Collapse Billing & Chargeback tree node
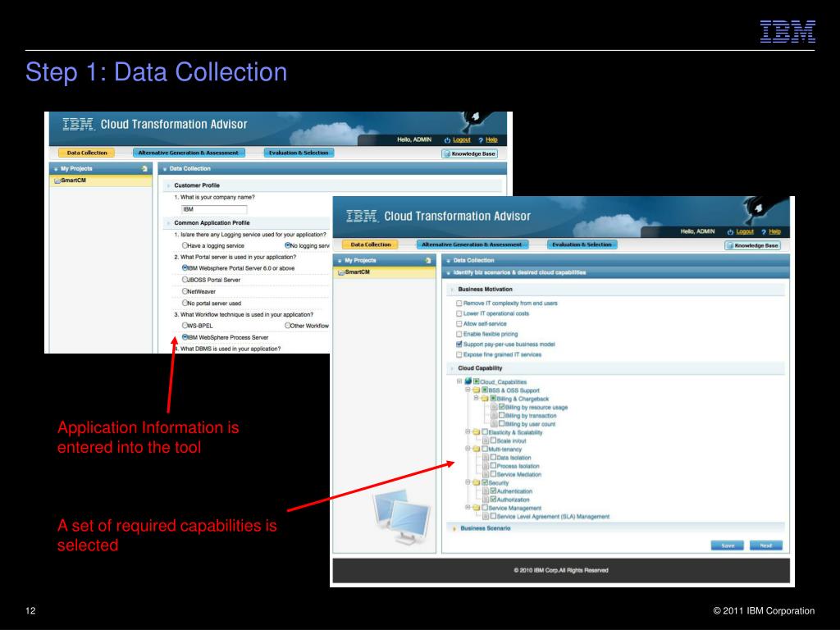Image resolution: width=840 pixels, height=630 pixels. pyautogui.click(x=477, y=398)
